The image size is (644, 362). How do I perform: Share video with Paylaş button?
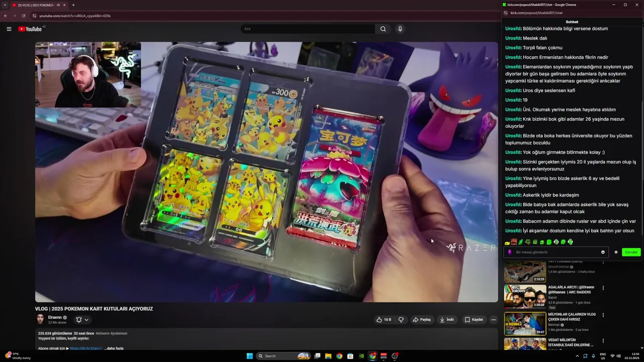point(422,319)
